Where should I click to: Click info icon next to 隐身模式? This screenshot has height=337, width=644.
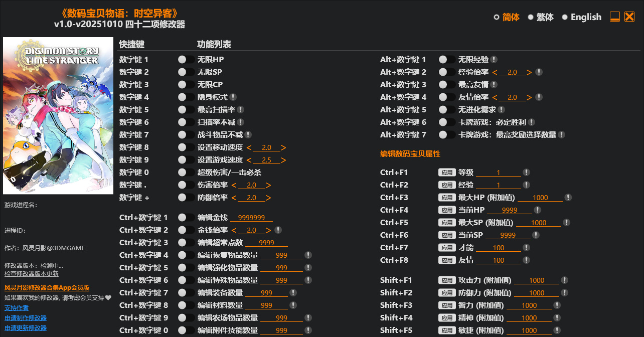pos(233,97)
